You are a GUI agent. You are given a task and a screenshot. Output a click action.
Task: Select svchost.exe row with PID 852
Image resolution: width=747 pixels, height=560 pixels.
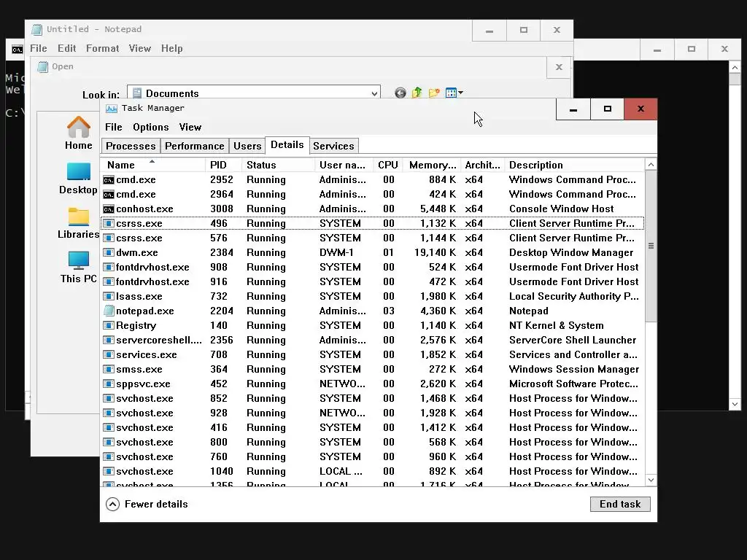372,399
